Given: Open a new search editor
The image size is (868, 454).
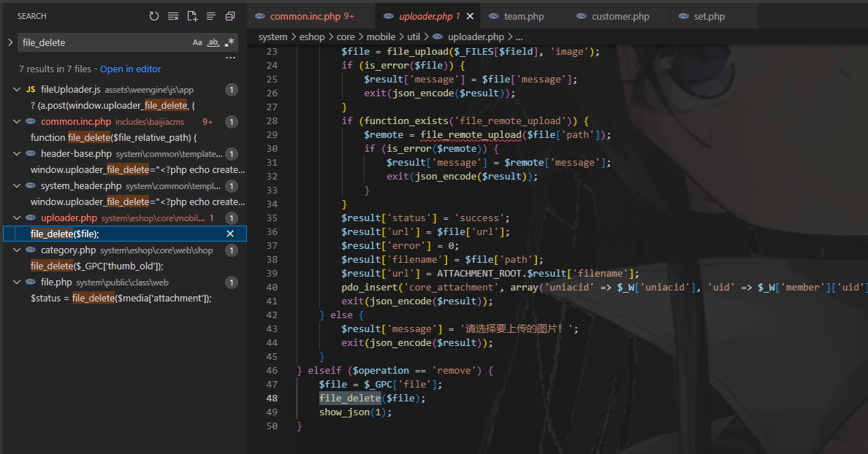Looking at the screenshot, I should [192, 16].
